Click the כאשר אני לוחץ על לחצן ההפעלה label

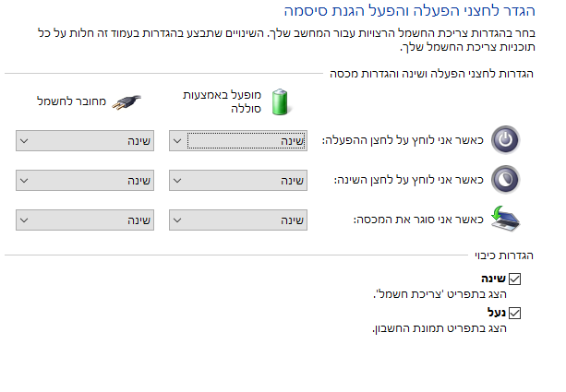403,140
